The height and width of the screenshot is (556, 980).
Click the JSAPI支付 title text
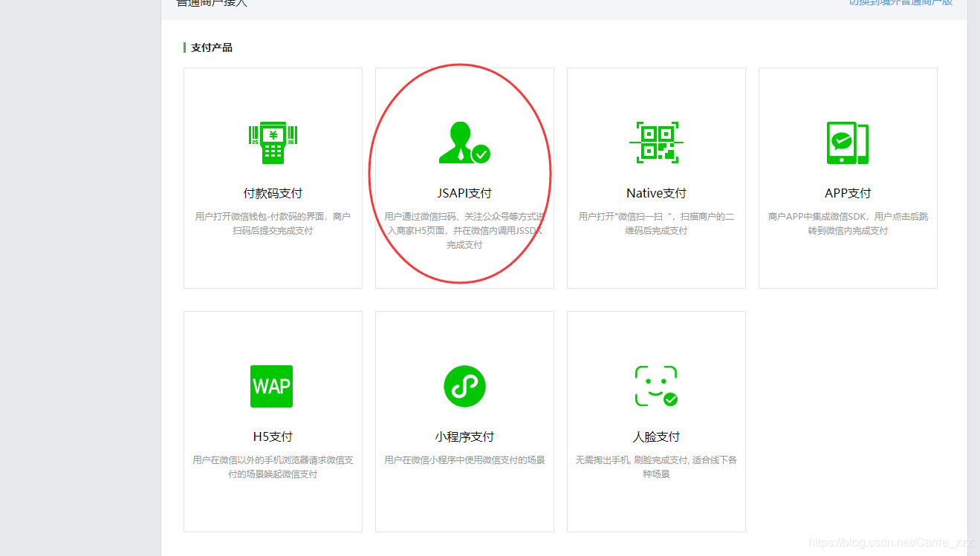(x=464, y=192)
